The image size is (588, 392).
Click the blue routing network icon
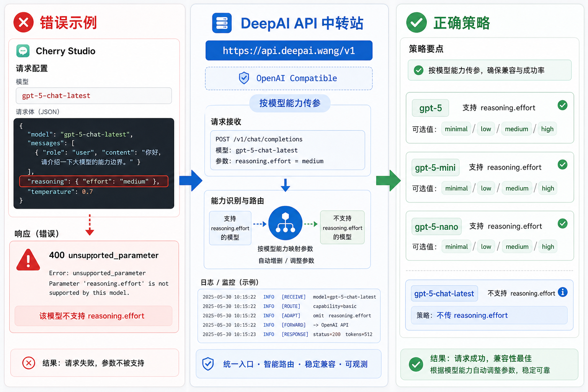pos(285,223)
